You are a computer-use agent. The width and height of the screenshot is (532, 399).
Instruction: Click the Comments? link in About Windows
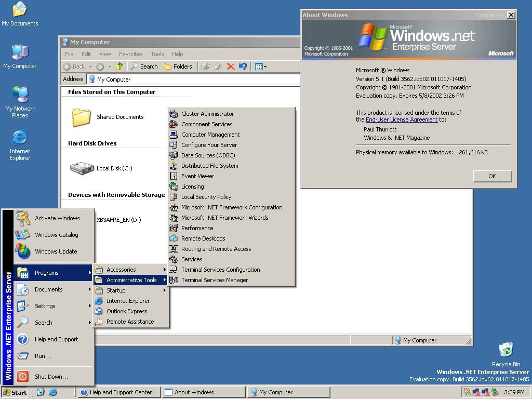[x=489, y=15]
